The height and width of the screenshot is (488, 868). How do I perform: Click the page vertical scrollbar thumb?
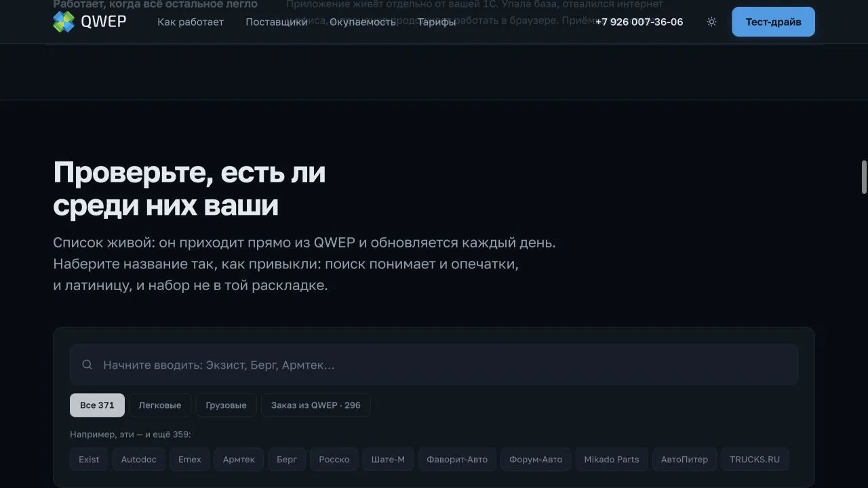point(864,177)
